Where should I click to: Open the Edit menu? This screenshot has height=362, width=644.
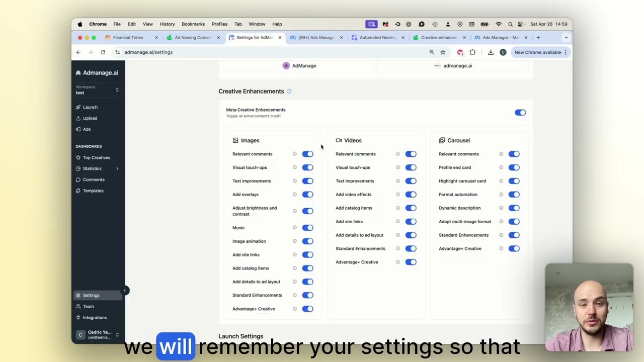click(131, 24)
